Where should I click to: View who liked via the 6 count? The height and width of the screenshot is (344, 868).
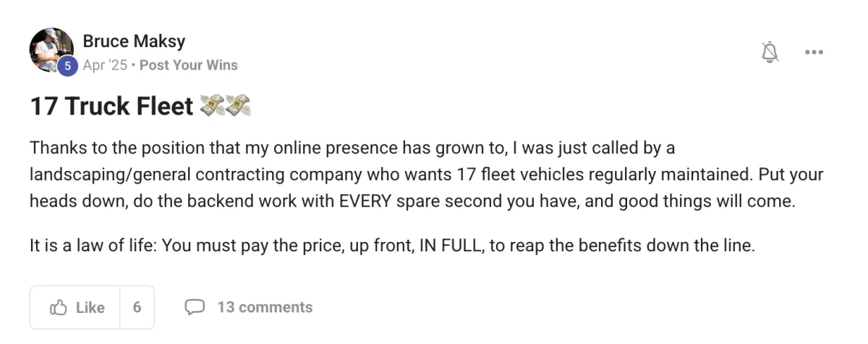coord(137,308)
